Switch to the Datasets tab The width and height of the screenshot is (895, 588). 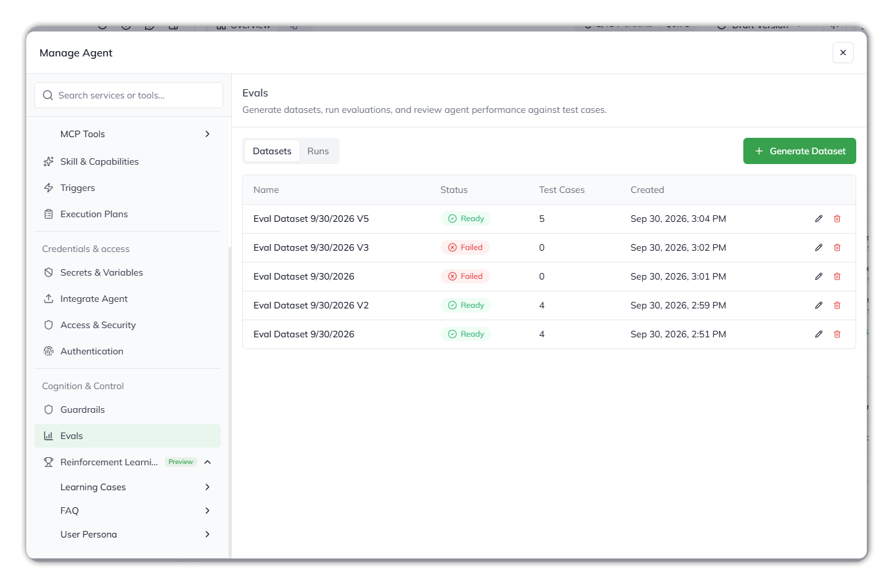click(272, 151)
